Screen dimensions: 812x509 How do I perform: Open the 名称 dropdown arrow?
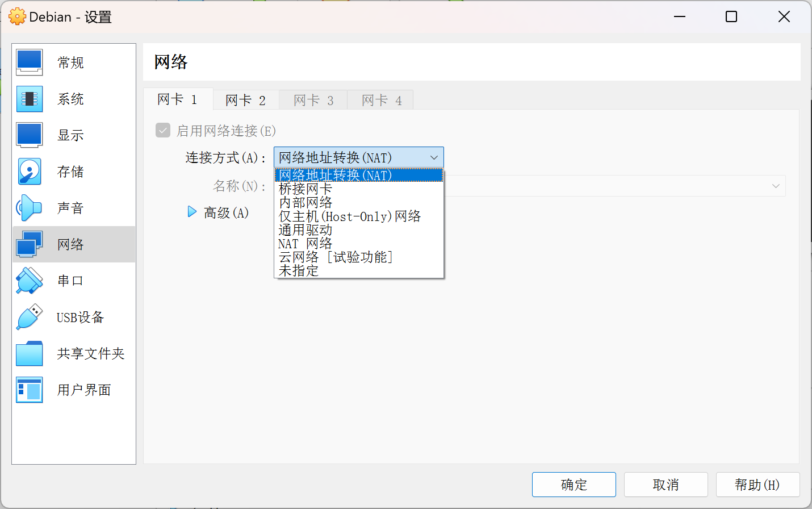pyautogui.click(x=776, y=186)
